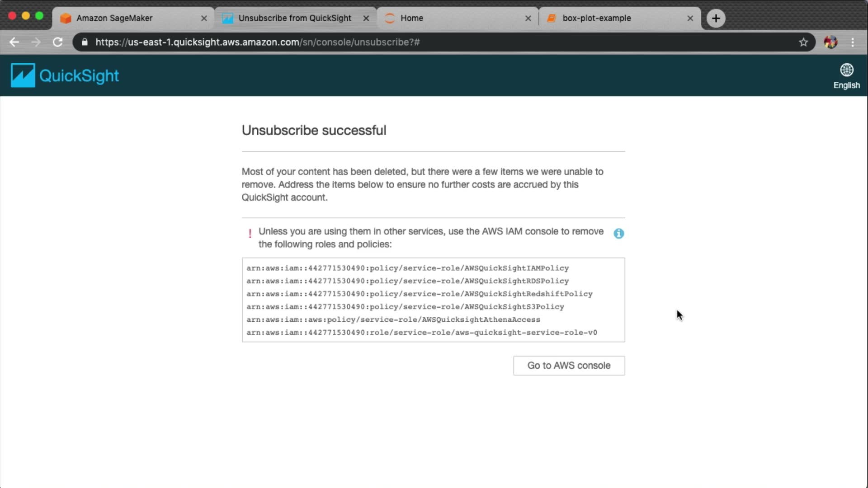
Task: Click the aws-quicksight-service-role-v0 ARN line
Action: tap(421, 333)
